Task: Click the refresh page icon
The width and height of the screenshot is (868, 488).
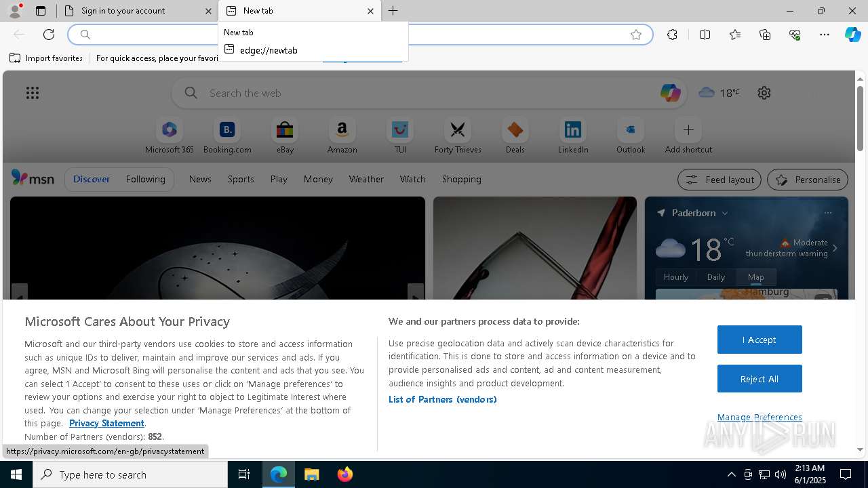Action: coord(49,35)
